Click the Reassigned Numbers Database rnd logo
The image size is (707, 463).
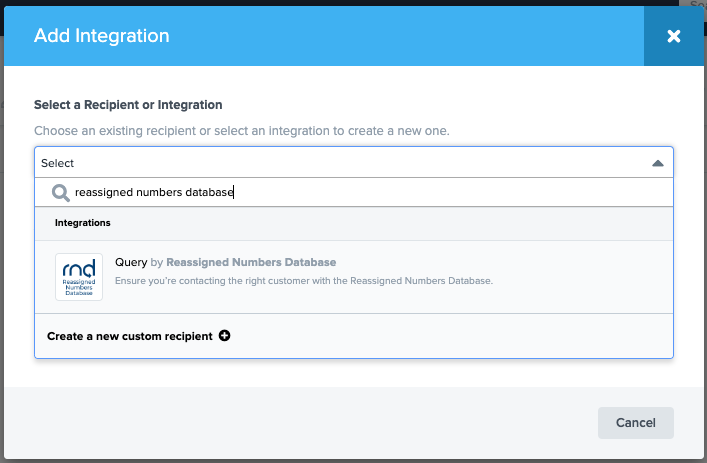click(79, 276)
